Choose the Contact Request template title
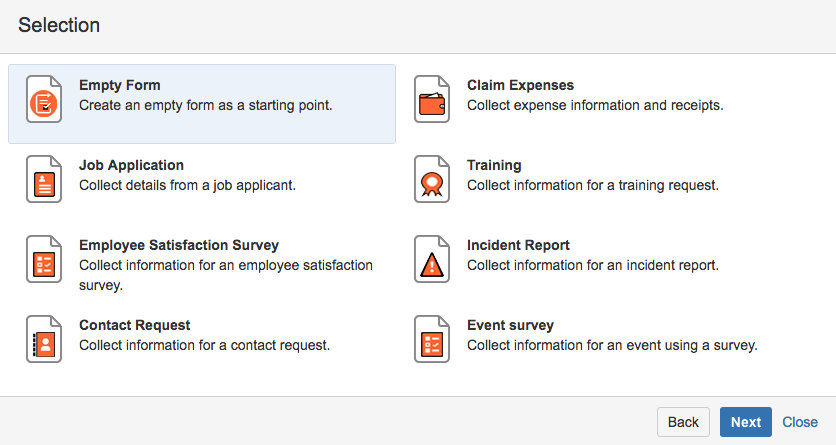 (x=134, y=325)
